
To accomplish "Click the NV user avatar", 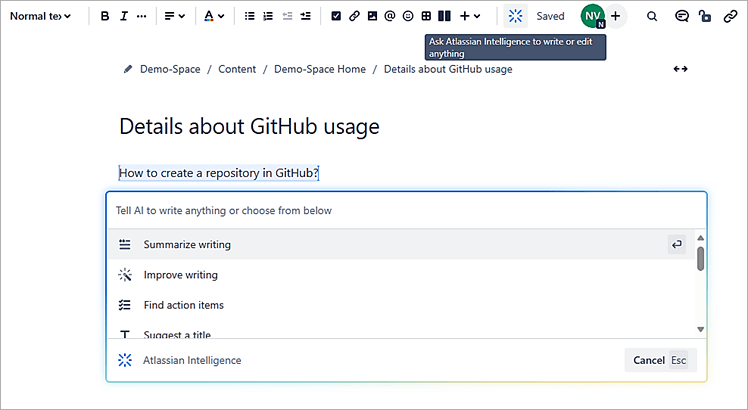I will point(592,16).
